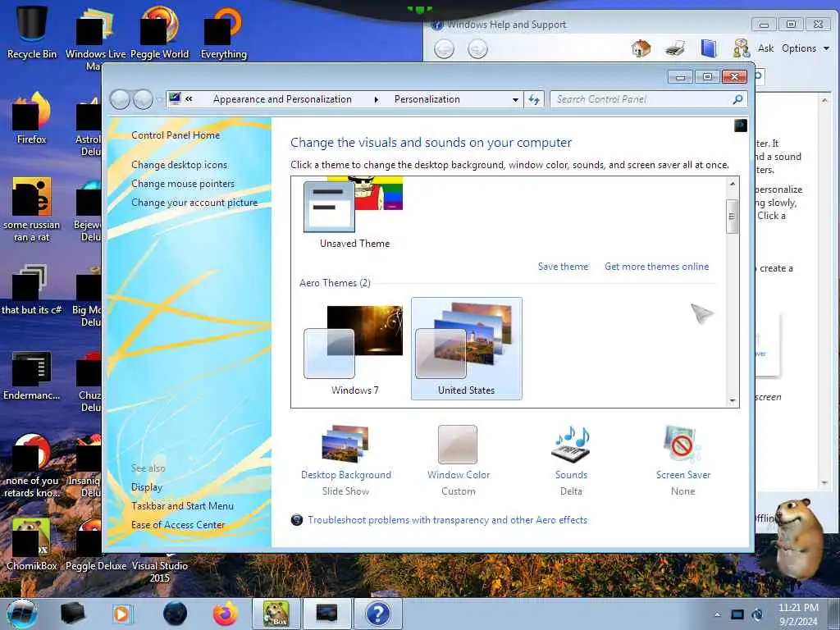The height and width of the screenshot is (630, 840).
Task: Open Endermanc... desktop icon
Action: click(x=32, y=375)
